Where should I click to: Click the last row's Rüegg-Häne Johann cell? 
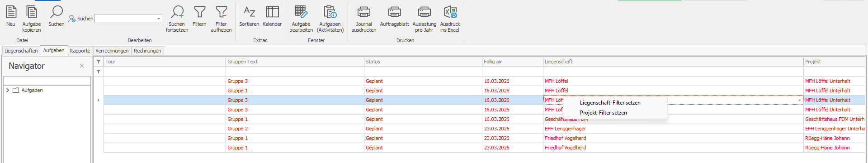click(x=834, y=148)
